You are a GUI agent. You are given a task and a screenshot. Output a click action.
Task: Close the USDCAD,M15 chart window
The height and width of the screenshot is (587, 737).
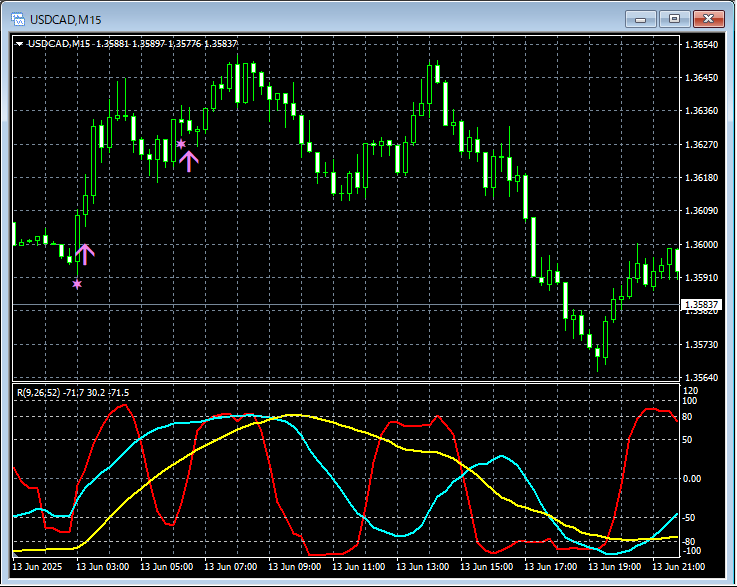coord(711,18)
